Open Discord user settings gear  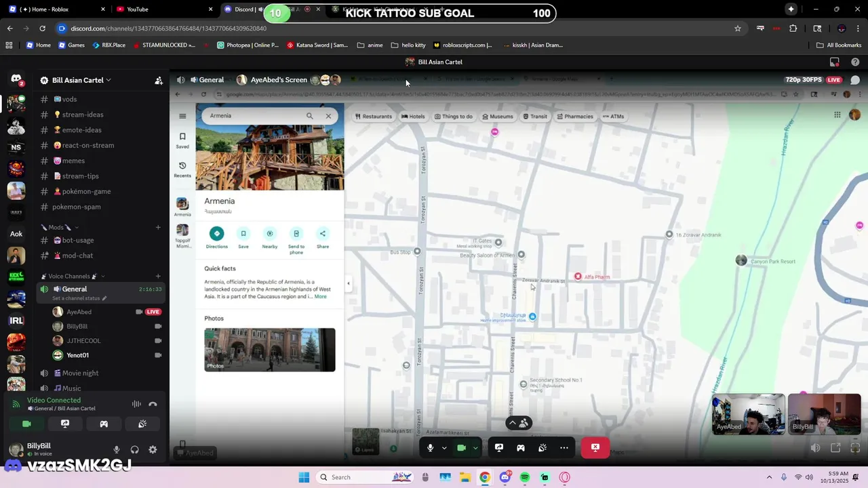click(153, 449)
